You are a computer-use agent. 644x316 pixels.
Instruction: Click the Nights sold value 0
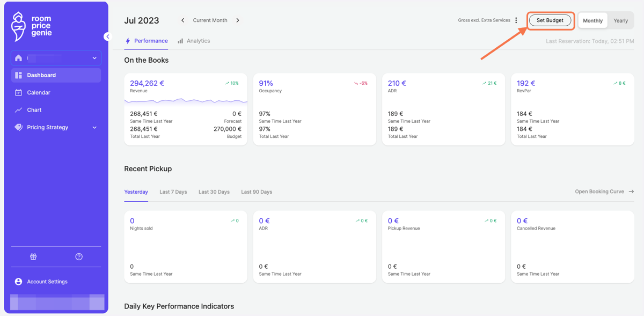click(x=132, y=221)
